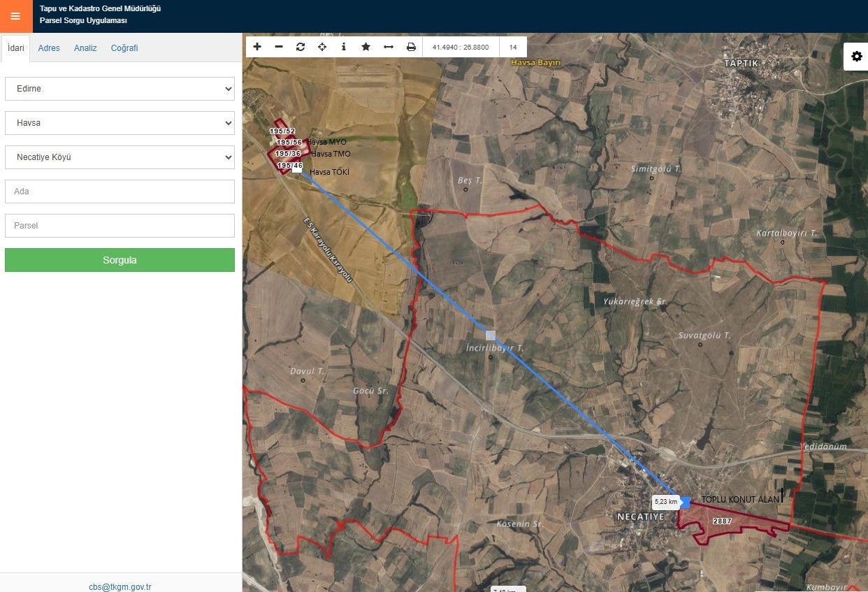Open the Havsa district dropdown
868x592 pixels.
pos(120,123)
